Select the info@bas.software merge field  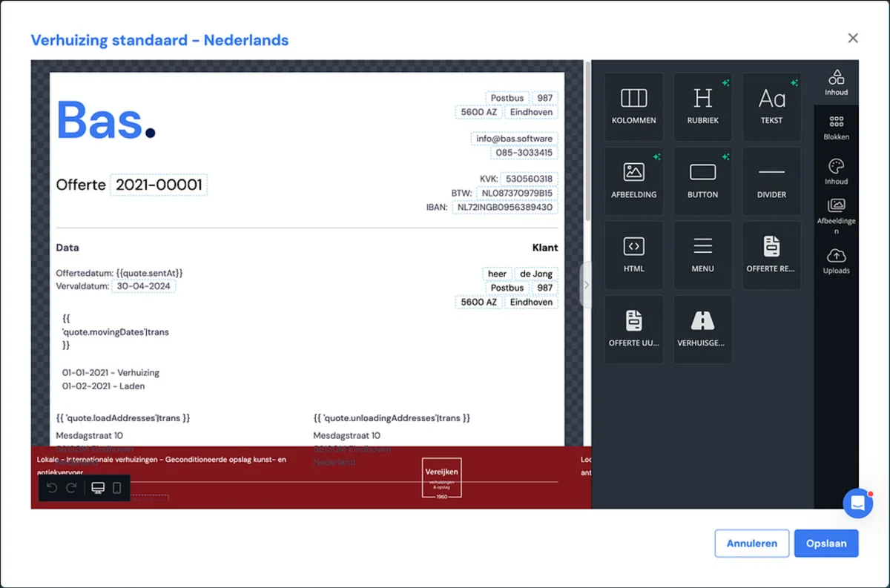coord(514,139)
